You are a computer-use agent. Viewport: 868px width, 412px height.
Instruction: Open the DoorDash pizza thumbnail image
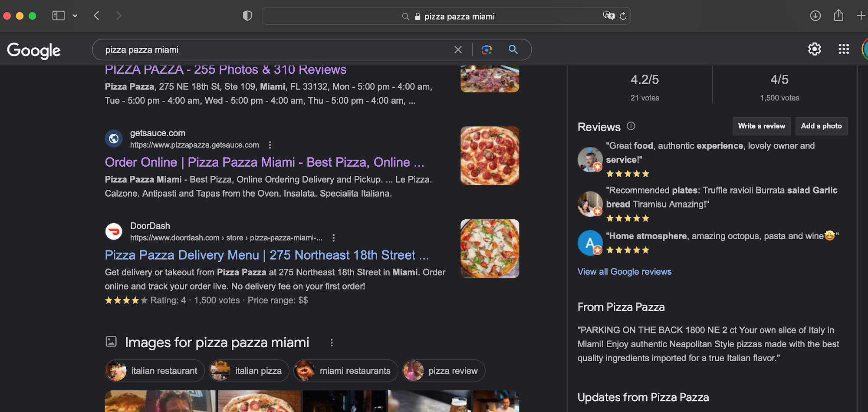coord(490,248)
